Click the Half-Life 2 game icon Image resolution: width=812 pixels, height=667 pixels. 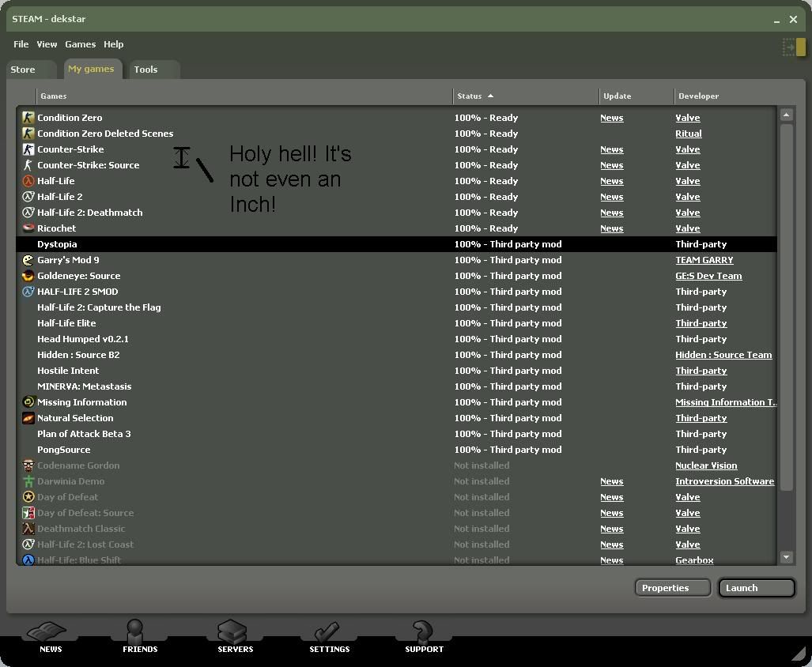(x=28, y=197)
